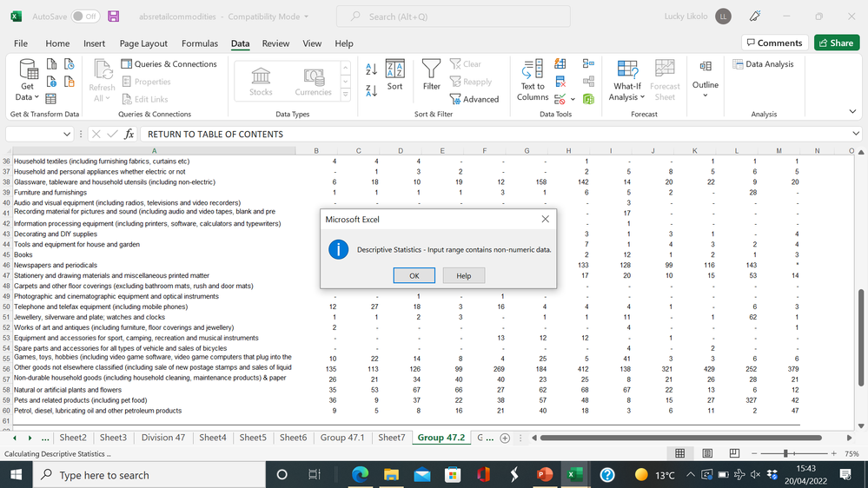Show hidden system tray icons
This screenshot has height=488, width=868.
[690, 475]
